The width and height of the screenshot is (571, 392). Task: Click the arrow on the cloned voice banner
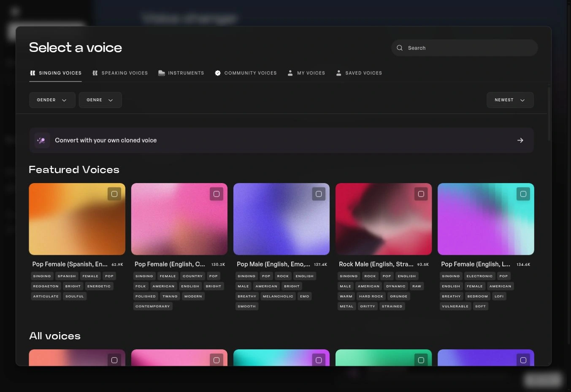tap(520, 141)
